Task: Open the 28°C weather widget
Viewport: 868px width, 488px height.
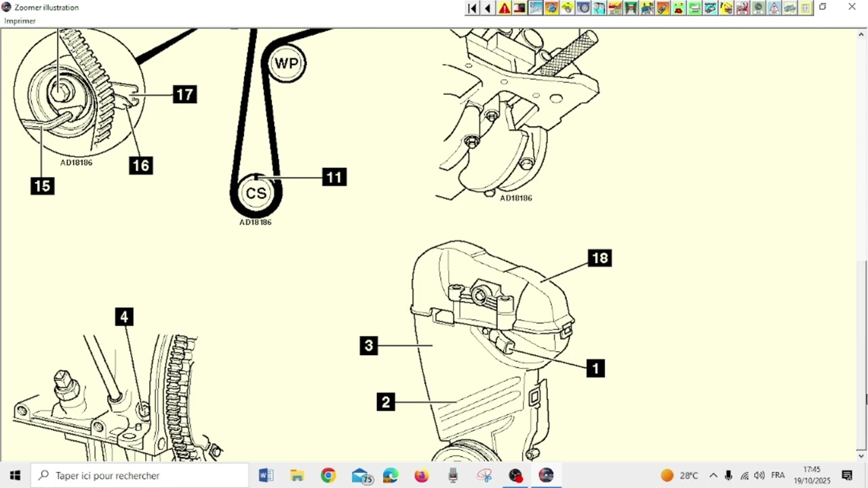Action: tap(679, 475)
